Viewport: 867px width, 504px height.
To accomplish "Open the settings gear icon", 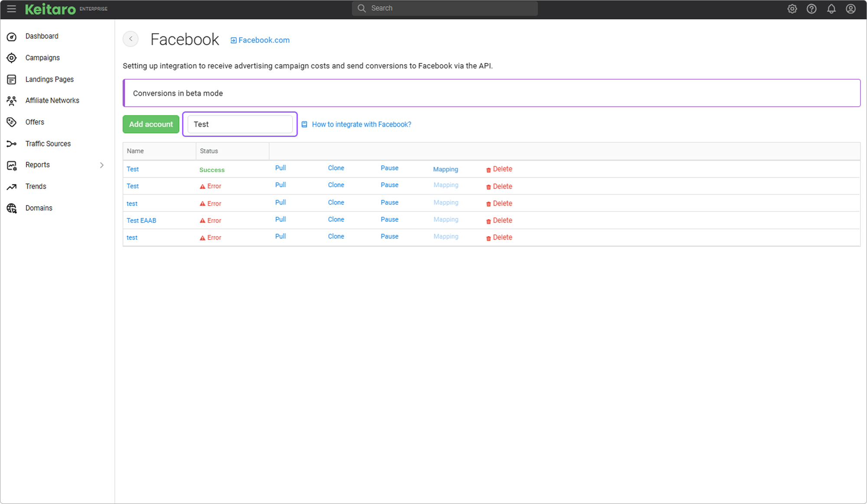I will (x=792, y=9).
